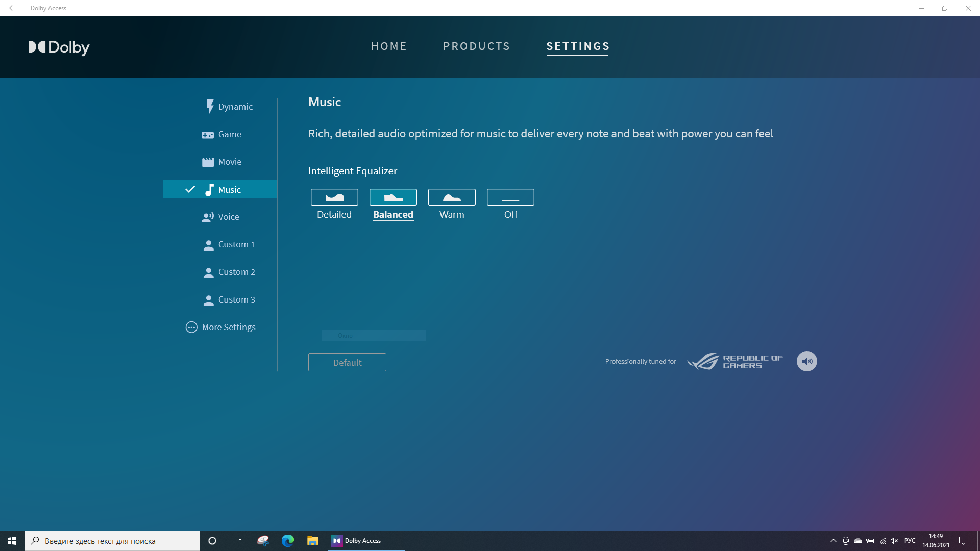This screenshot has height=551, width=980.
Task: Open the PRODUCTS tab
Action: click(476, 46)
